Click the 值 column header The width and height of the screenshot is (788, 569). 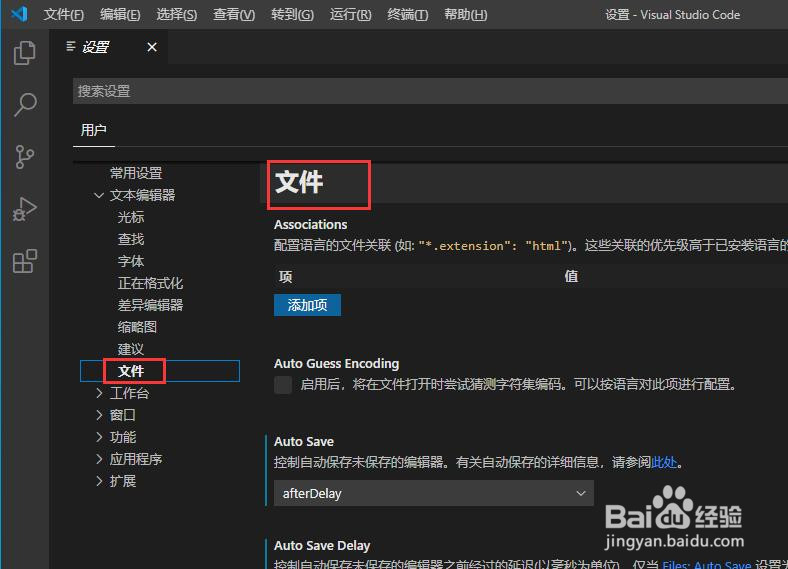(571, 276)
